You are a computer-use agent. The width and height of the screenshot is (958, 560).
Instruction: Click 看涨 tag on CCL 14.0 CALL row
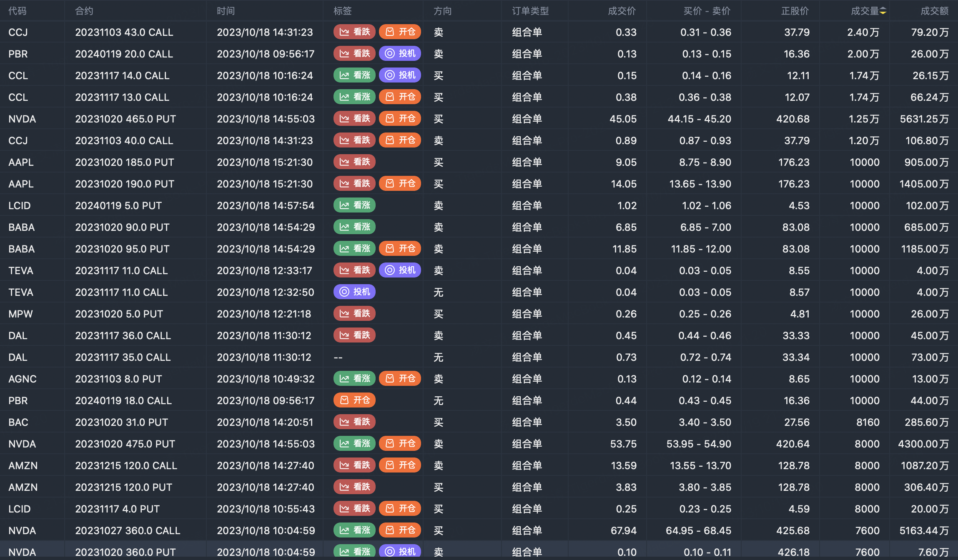(354, 75)
